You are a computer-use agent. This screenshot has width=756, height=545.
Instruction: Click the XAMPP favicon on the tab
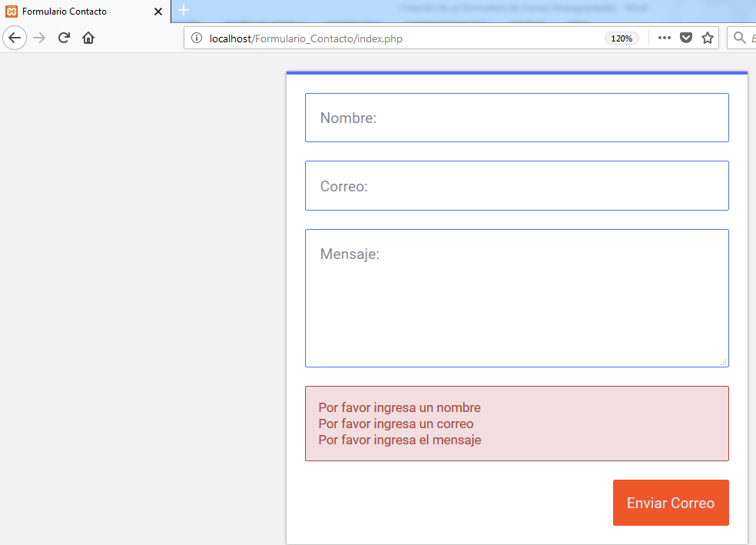(12, 12)
